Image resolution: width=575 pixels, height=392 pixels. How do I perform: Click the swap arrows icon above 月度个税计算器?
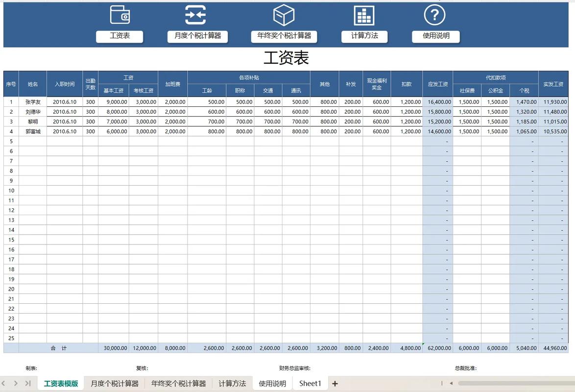(x=195, y=15)
